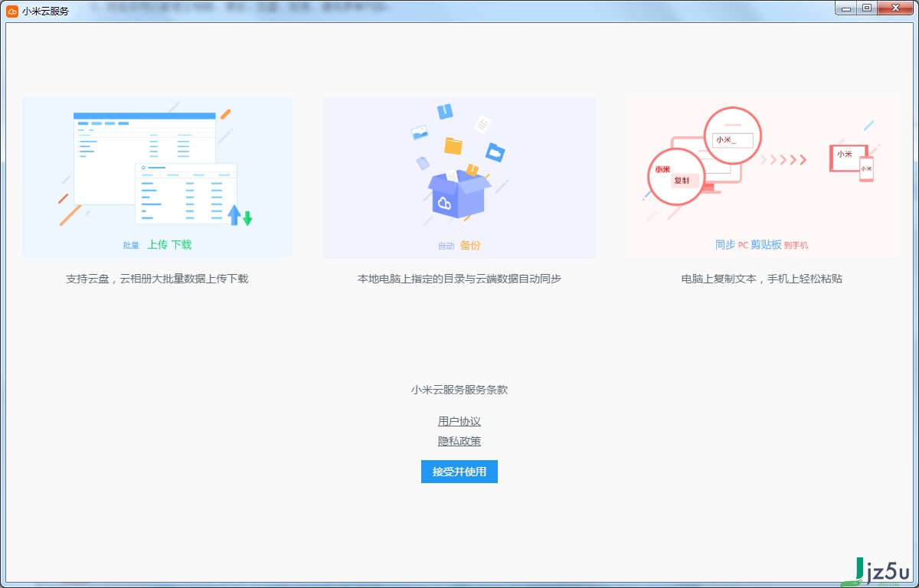Viewport: 919px width, 588px height.
Task: Maximize the 小米云服务 window
Action: pos(867,8)
